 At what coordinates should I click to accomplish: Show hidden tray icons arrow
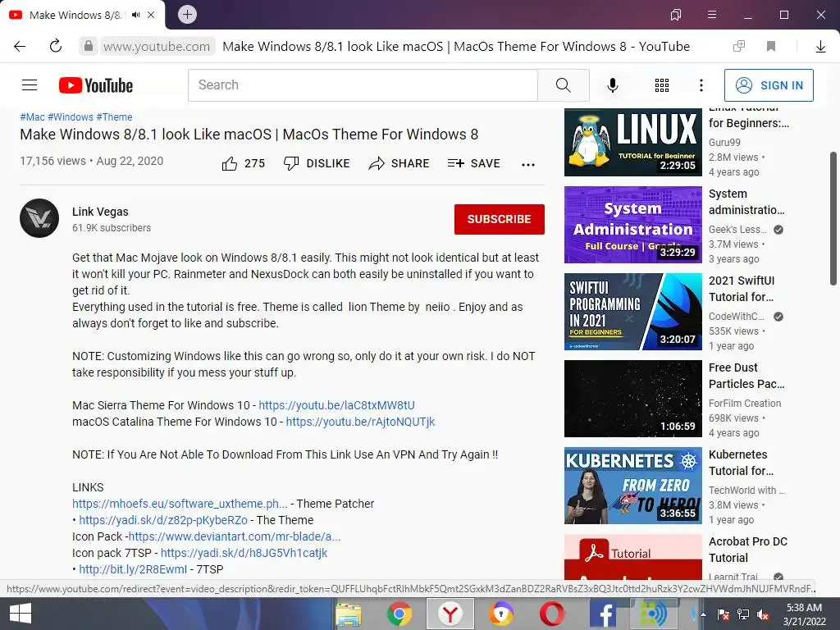(x=703, y=614)
